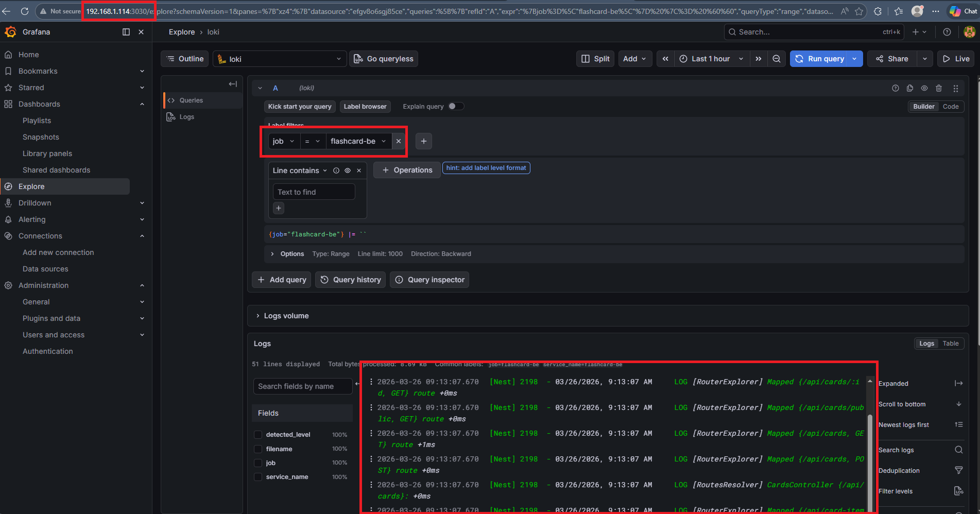The image size is (980, 514).
Task: Add a new label filter with plus
Action: click(423, 141)
